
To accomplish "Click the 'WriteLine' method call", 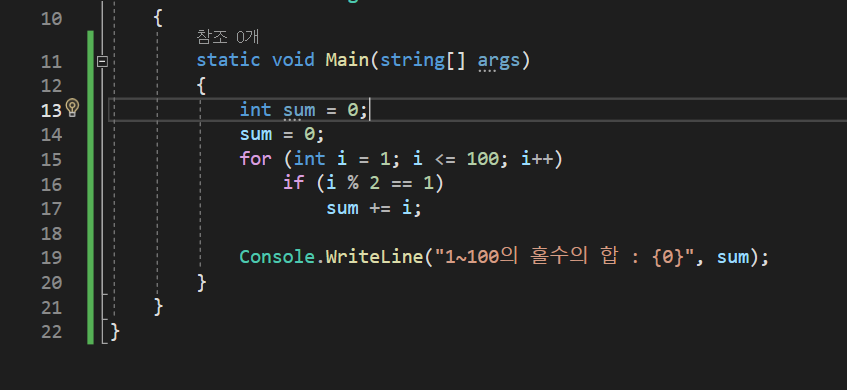I will click(x=374, y=257).
